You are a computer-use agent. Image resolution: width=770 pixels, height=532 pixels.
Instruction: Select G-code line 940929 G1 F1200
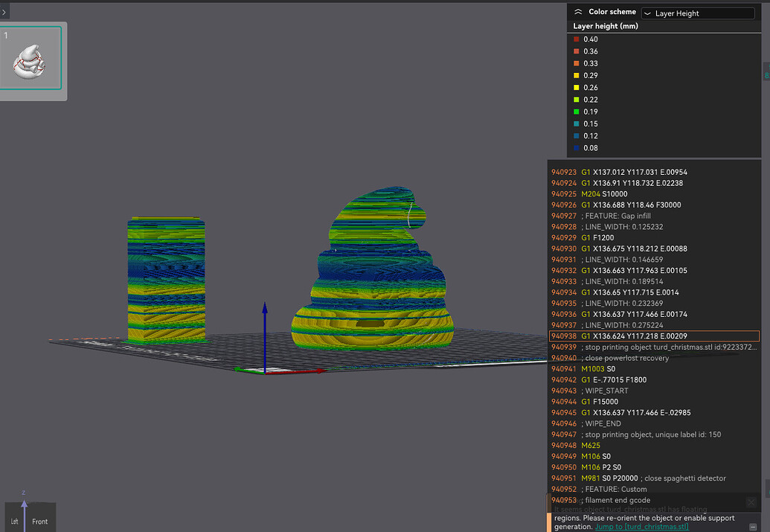(654, 238)
